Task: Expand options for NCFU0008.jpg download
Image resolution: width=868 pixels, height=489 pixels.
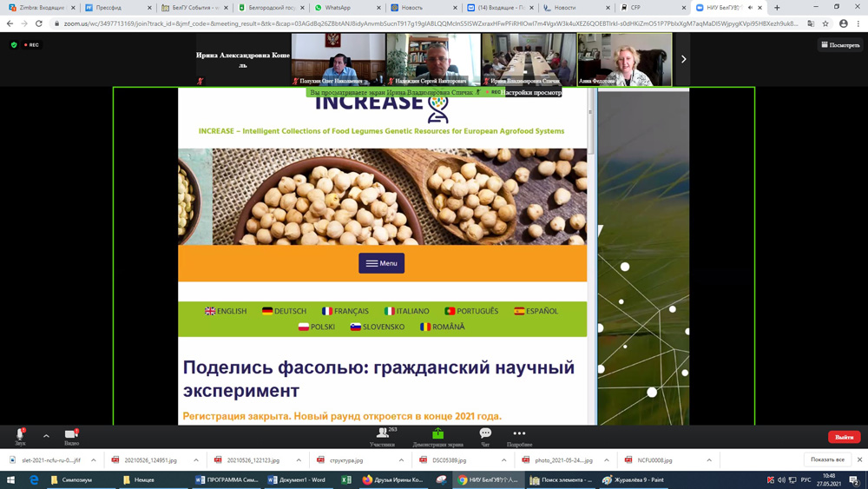Action: [709, 460]
